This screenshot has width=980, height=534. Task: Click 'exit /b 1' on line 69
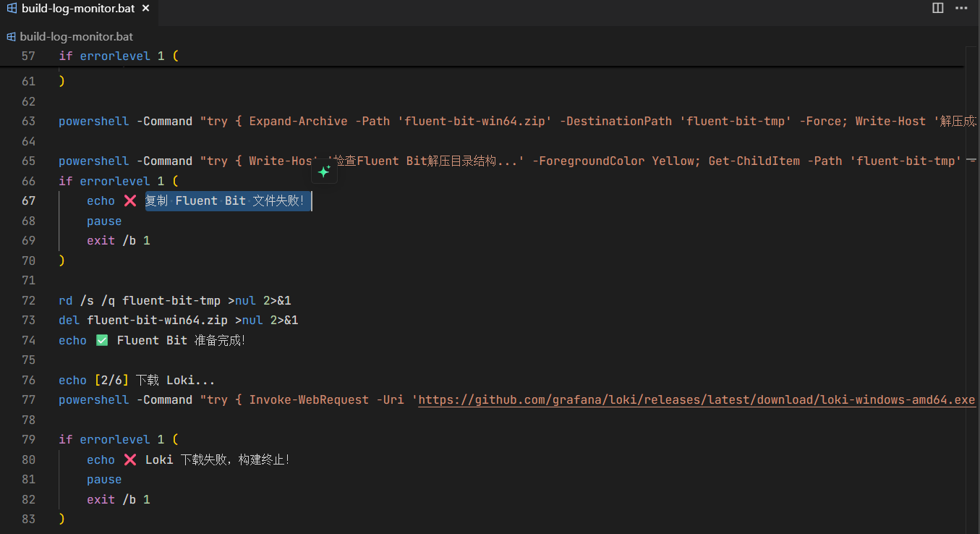pos(119,241)
